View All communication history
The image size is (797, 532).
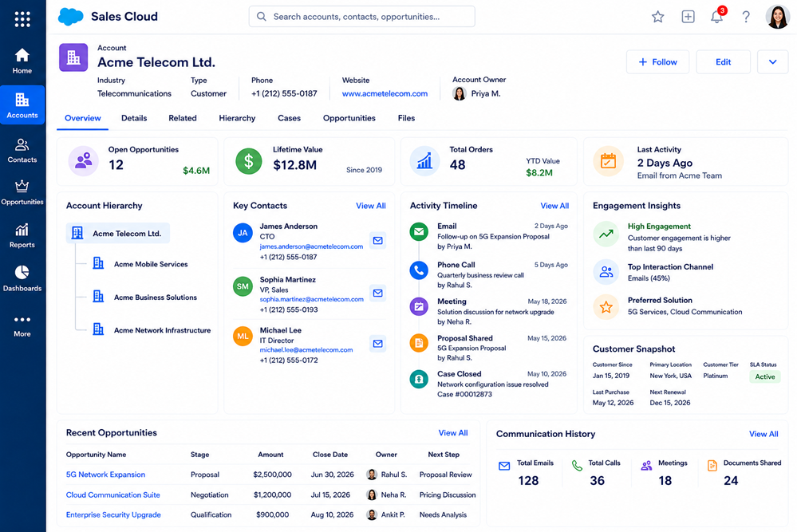763,434
